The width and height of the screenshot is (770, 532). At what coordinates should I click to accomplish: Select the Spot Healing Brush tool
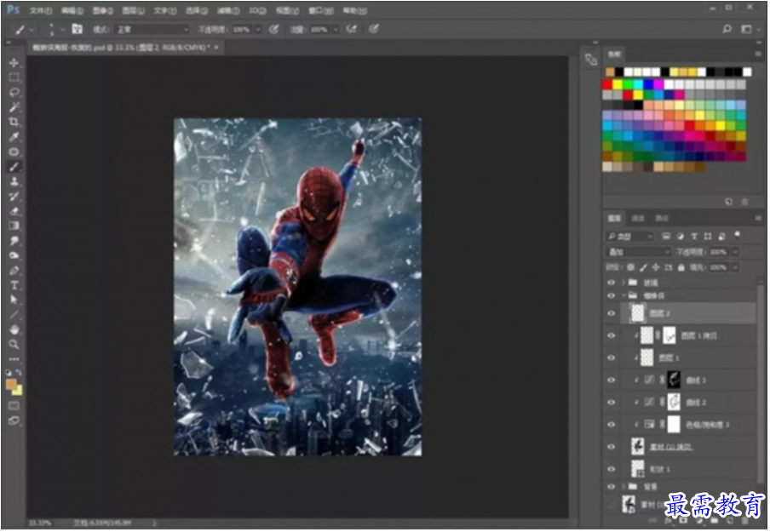click(14, 152)
